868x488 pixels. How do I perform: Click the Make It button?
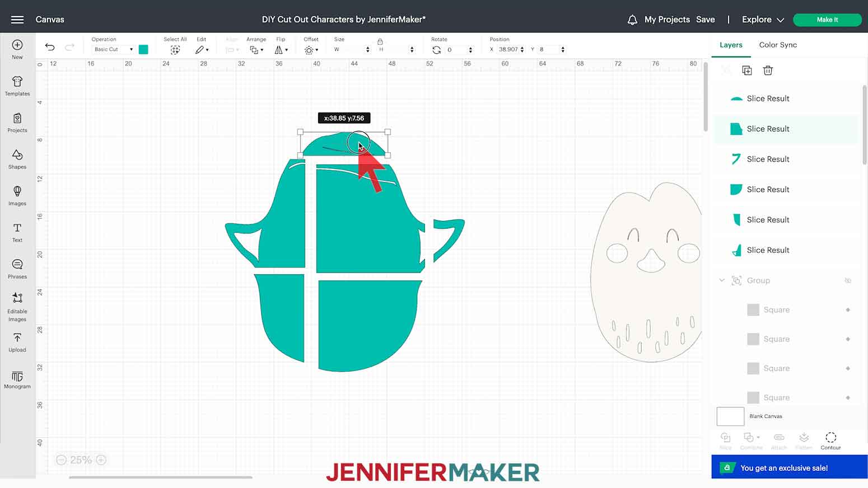(827, 20)
